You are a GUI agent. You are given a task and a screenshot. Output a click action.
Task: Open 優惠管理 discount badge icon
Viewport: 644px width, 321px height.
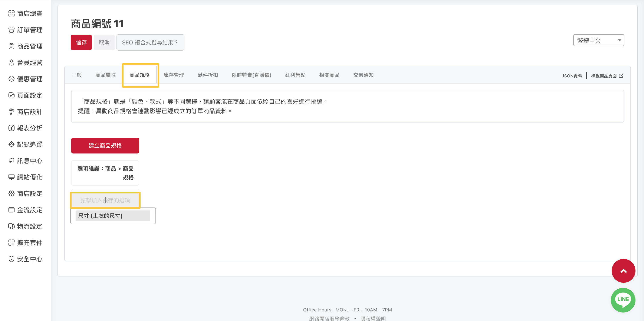pos(11,79)
